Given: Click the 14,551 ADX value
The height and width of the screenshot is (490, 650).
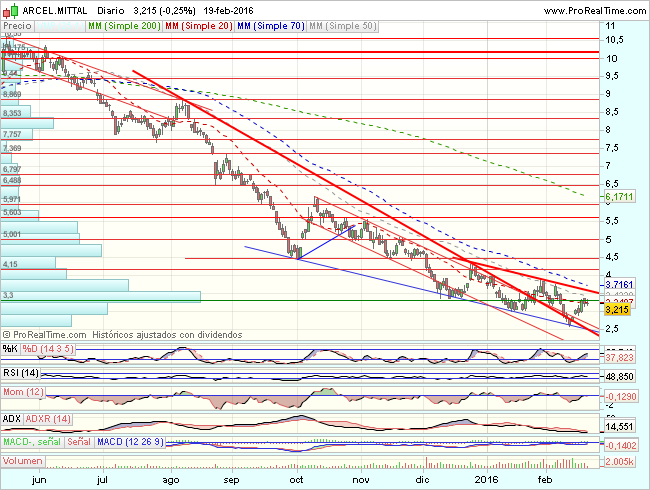Looking at the screenshot, I should click(x=619, y=427).
